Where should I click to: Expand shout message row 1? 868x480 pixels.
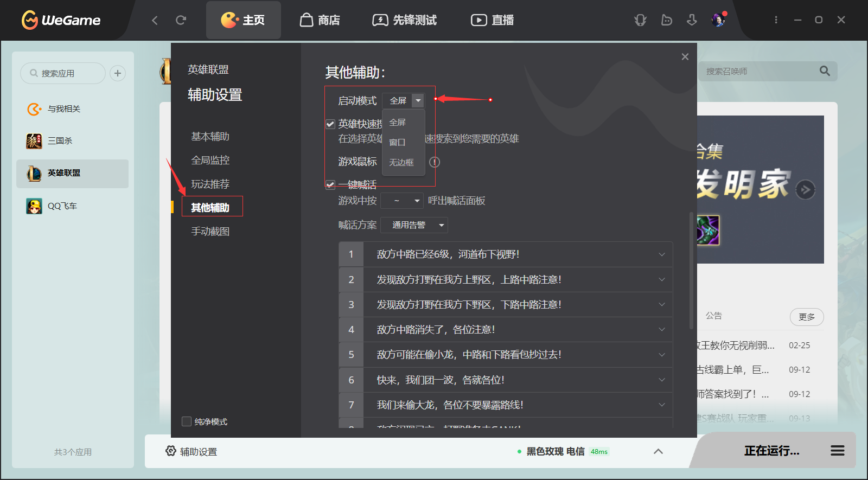tap(661, 254)
